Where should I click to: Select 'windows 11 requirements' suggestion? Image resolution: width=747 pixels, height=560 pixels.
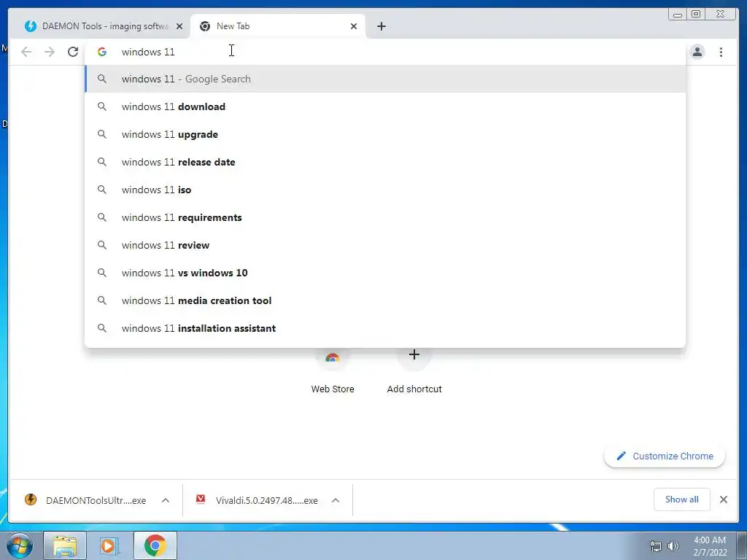coord(385,217)
